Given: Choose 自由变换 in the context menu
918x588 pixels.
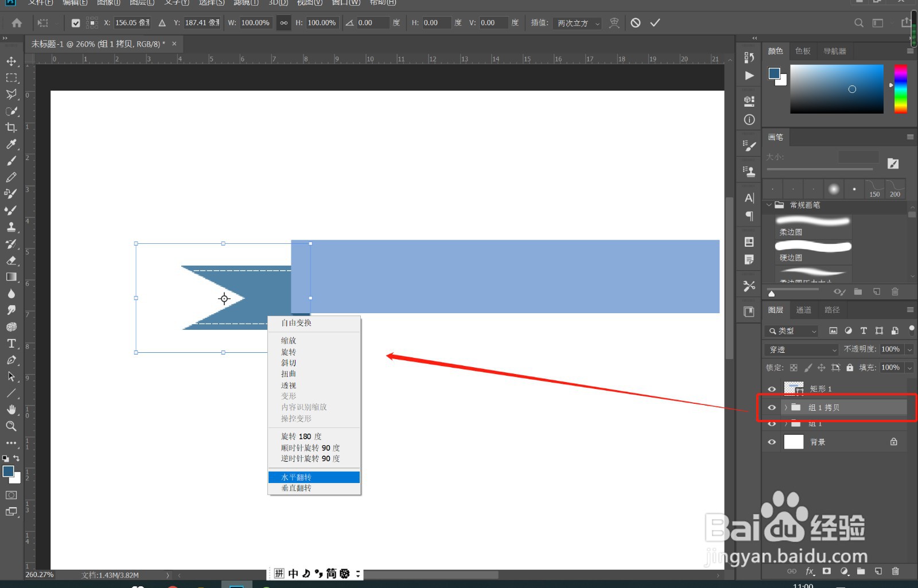Looking at the screenshot, I should pos(314,323).
